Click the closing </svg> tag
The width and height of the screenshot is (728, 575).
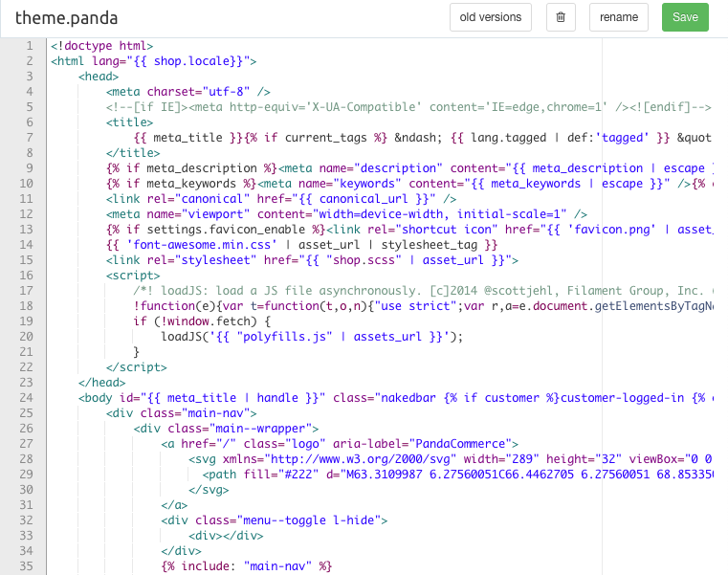(x=209, y=491)
